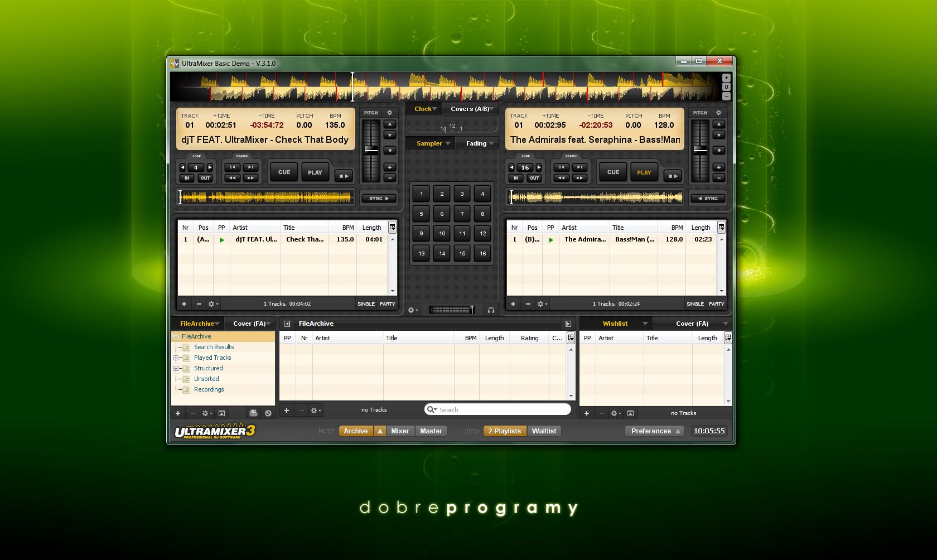The height and width of the screenshot is (560, 937).
Task: Select Waitlist view
Action: [544, 431]
